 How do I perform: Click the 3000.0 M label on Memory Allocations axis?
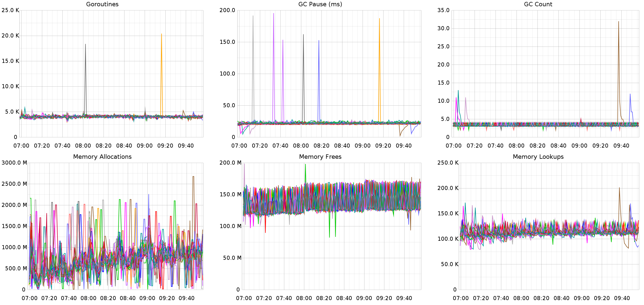tap(14, 163)
